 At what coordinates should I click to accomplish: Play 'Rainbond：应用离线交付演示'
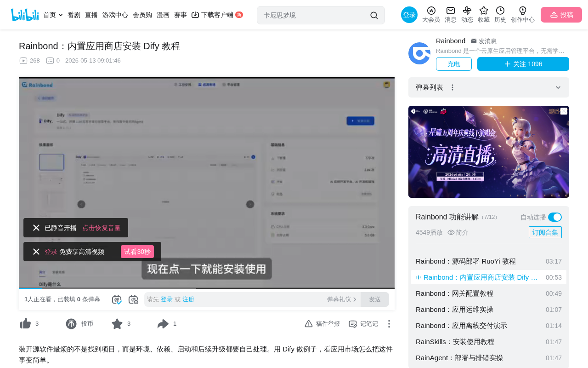point(489,326)
